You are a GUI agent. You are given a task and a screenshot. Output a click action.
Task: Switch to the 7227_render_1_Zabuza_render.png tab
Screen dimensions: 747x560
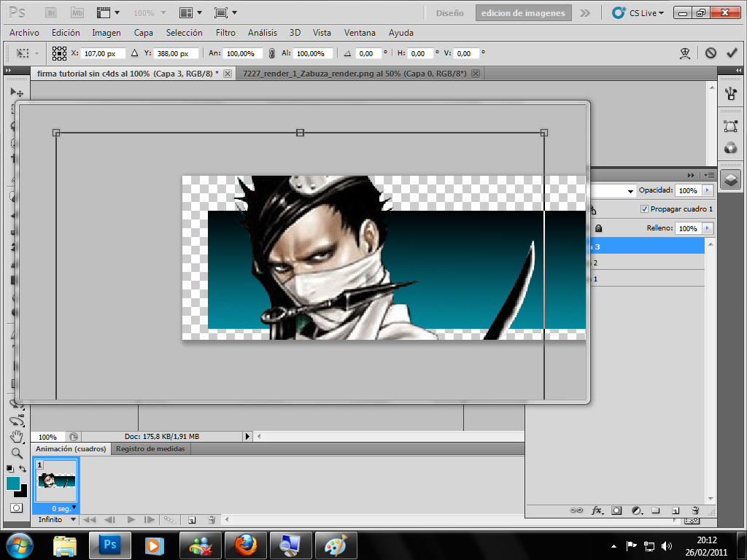[x=355, y=74]
